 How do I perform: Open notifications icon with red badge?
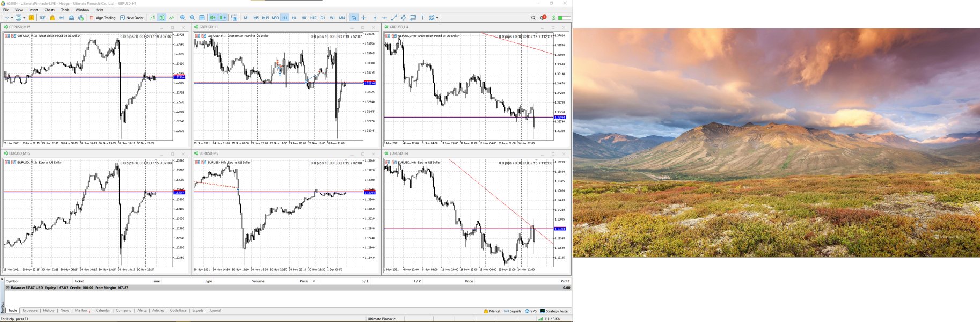click(x=543, y=18)
